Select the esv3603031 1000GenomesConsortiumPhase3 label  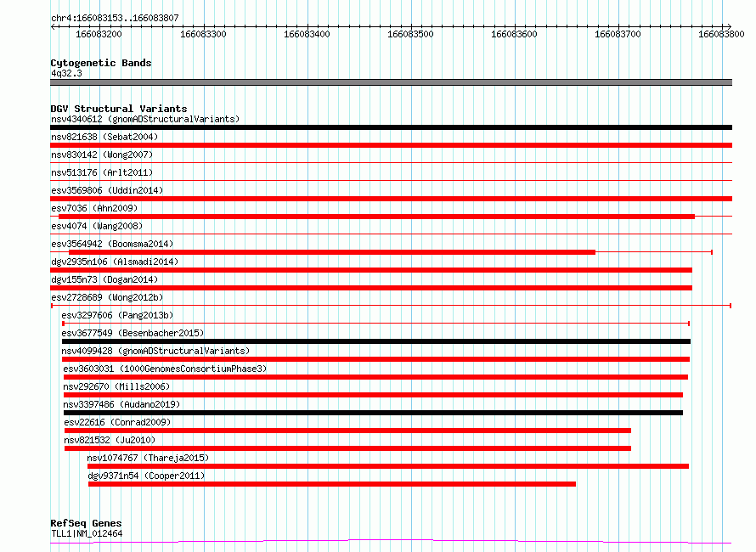[x=165, y=369]
